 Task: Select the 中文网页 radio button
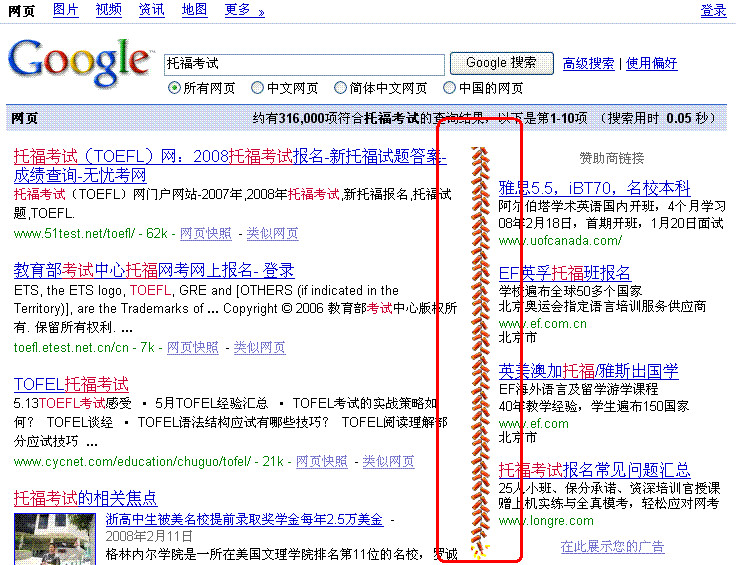[x=257, y=88]
